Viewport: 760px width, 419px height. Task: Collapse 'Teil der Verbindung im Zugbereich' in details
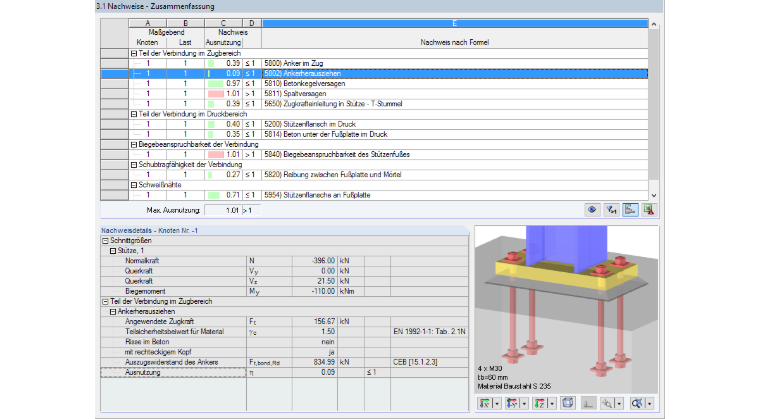tap(105, 302)
